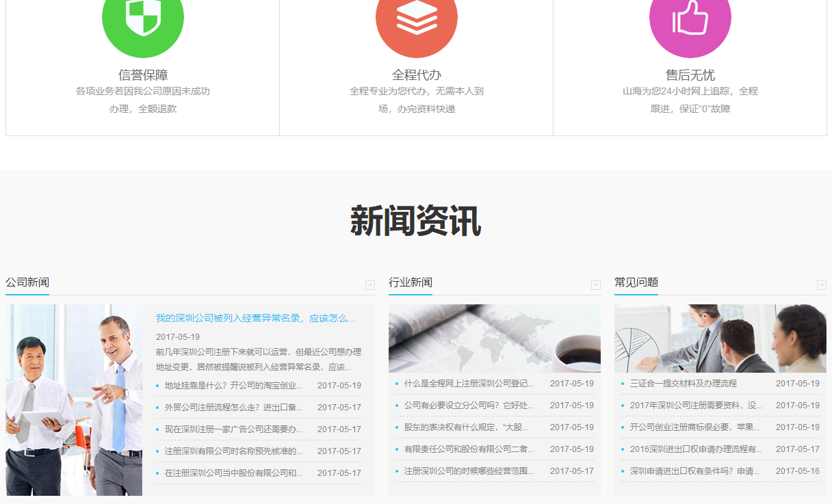
Task: Select the 常见问题 section header
Action: 636,282
